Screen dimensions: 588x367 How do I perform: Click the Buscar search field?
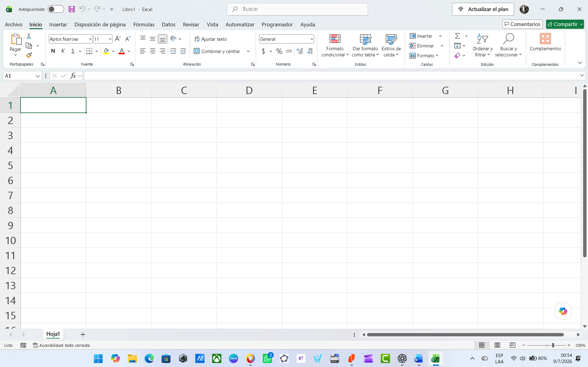click(x=297, y=9)
